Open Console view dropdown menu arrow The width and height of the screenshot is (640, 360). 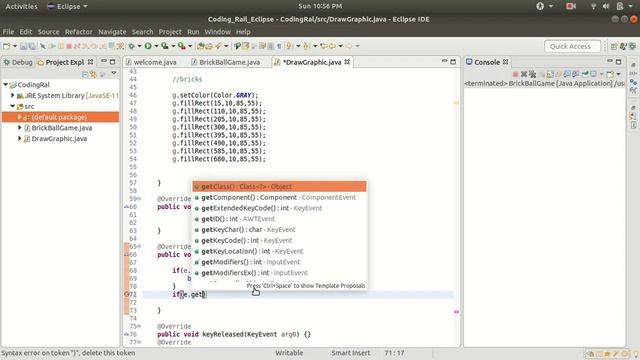(618, 74)
